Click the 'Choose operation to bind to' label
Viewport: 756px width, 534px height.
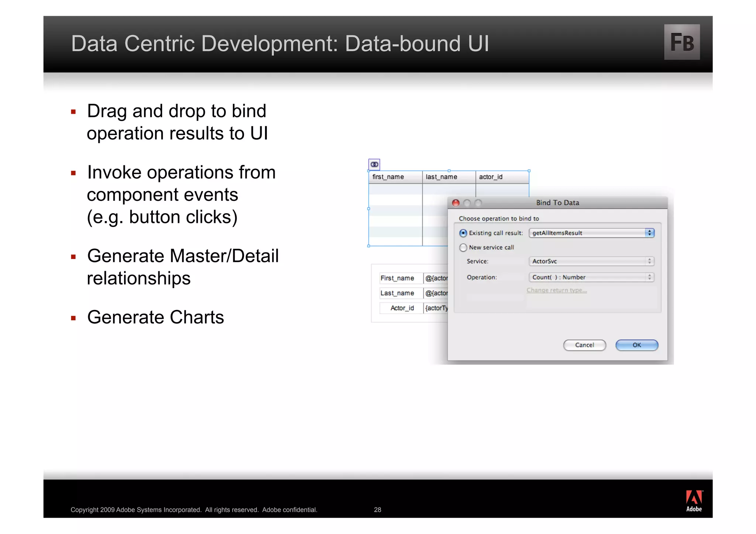click(x=499, y=218)
